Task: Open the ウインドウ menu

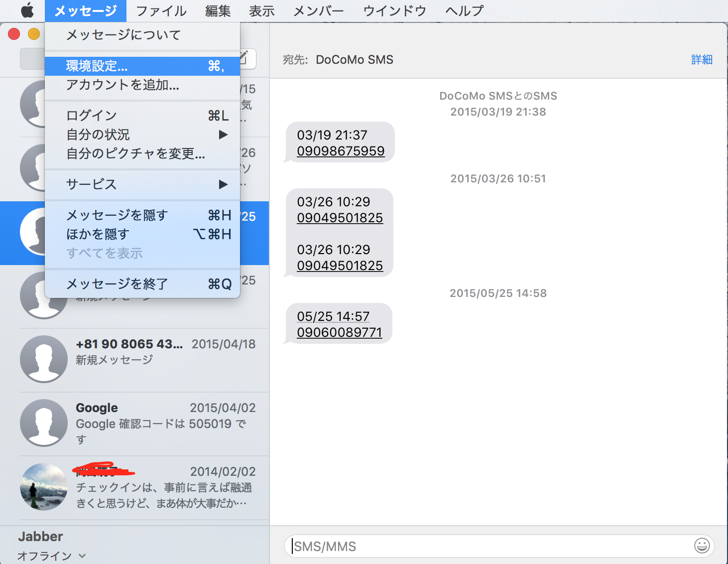Action: (395, 10)
